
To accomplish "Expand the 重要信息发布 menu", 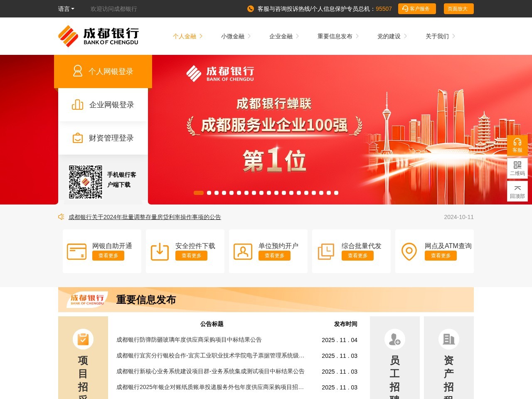I will [338, 36].
